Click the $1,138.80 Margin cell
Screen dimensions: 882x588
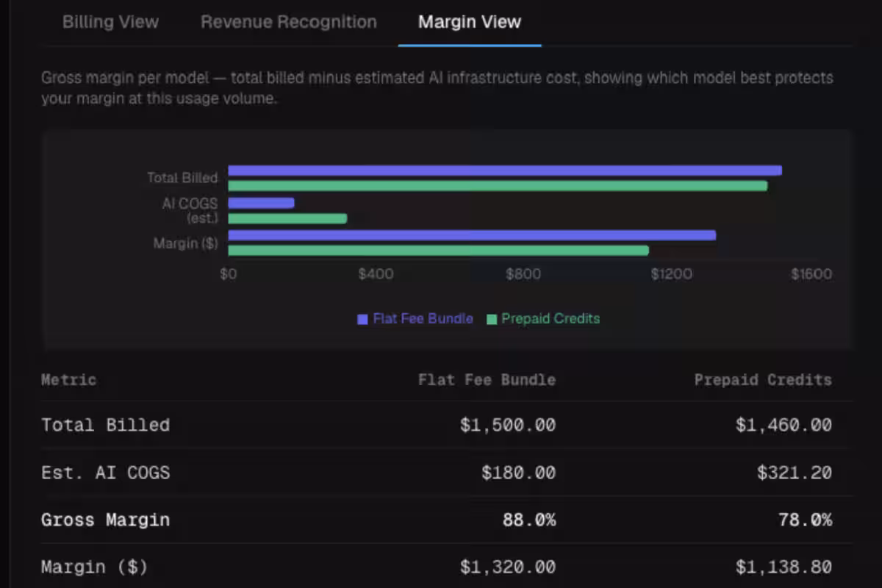pyautogui.click(x=784, y=567)
